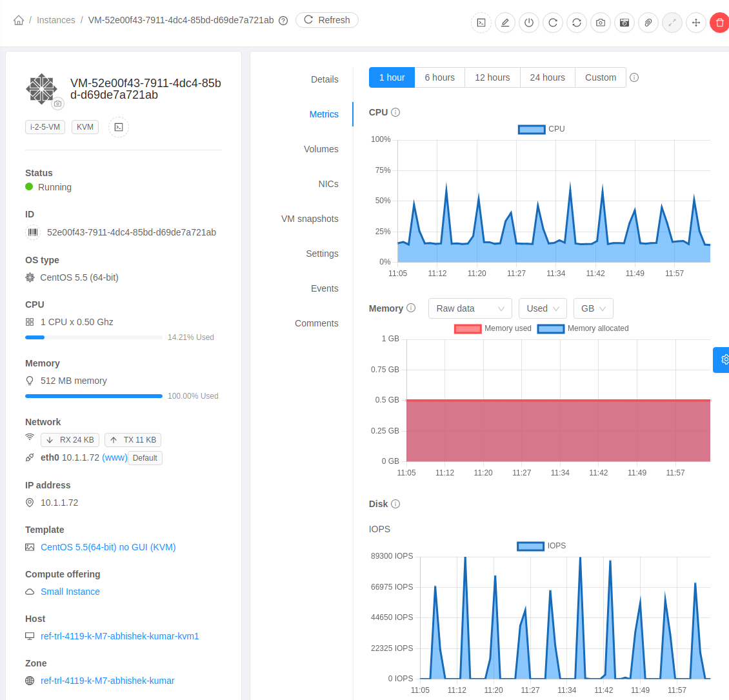Click the help question-mark beside the instance name
The image size is (729, 700).
tap(283, 20)
